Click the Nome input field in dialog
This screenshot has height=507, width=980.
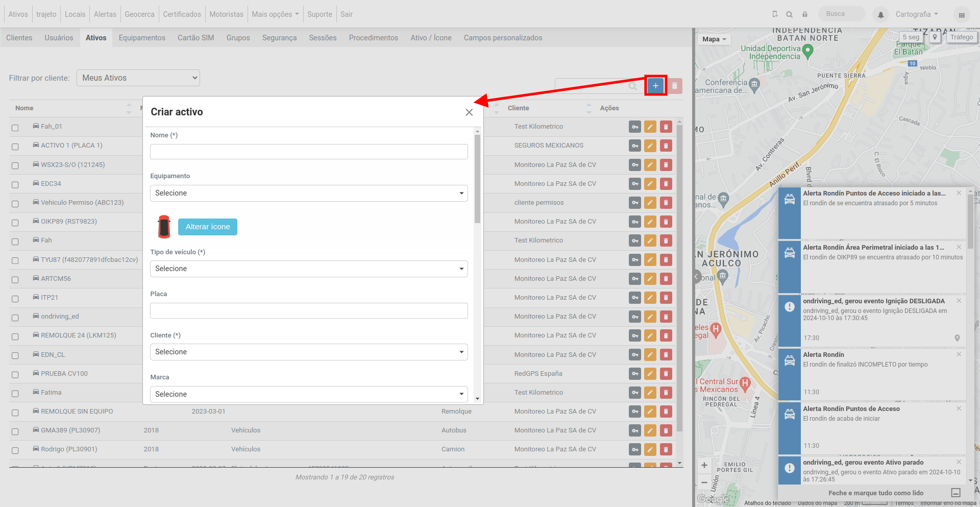pyautogui.click(x=309, y=152)
